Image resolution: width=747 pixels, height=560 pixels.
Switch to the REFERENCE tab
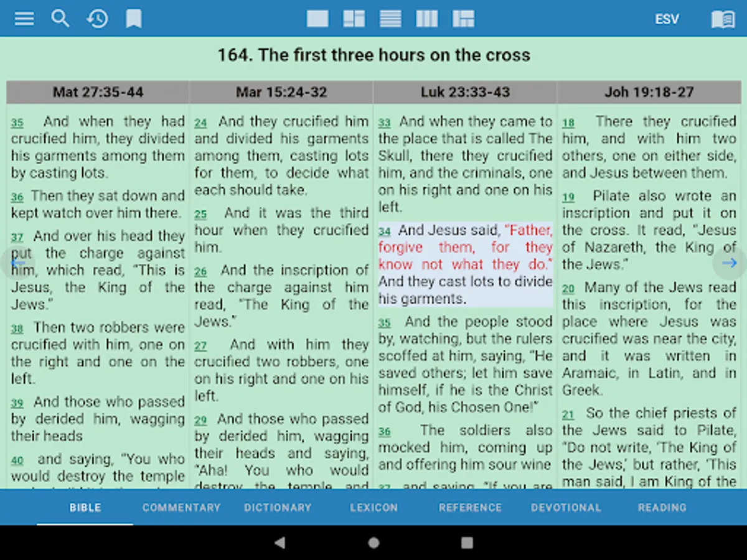click(x=470, y=508)
